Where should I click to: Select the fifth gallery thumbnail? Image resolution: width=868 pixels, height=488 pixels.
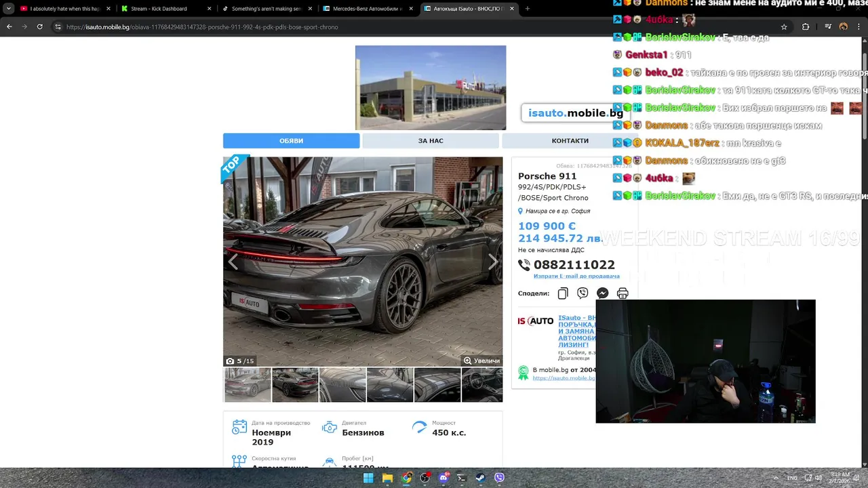pyautogui.click(x=437, y=385)
